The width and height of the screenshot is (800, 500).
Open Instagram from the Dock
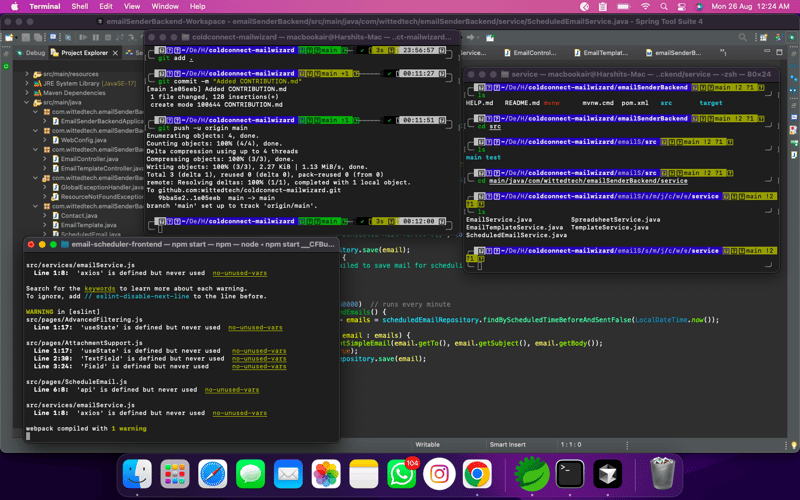pos(439,474)
